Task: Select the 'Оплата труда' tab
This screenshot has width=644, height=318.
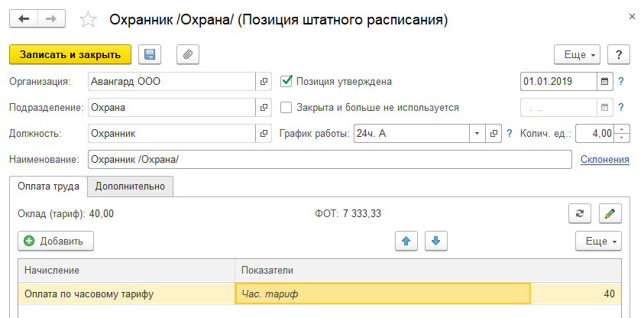Action: [x=47, y=186]
